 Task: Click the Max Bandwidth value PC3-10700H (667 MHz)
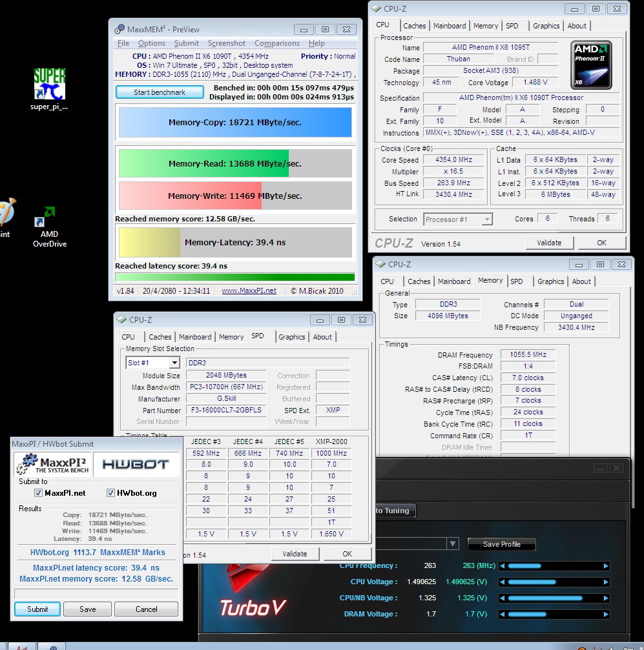[226, 387]
